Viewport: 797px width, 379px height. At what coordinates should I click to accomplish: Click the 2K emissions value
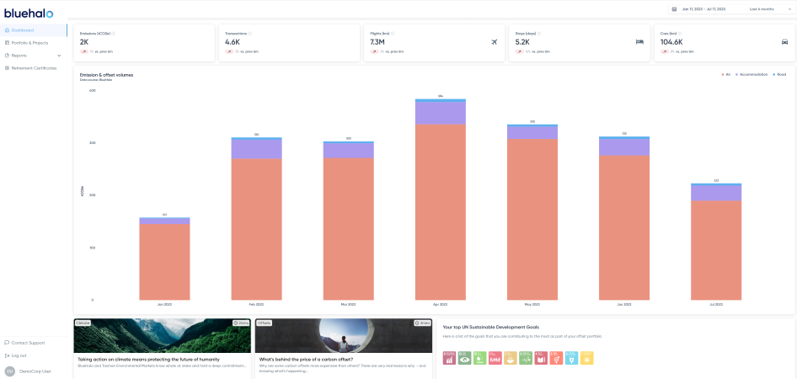click(x=84, y=42)
